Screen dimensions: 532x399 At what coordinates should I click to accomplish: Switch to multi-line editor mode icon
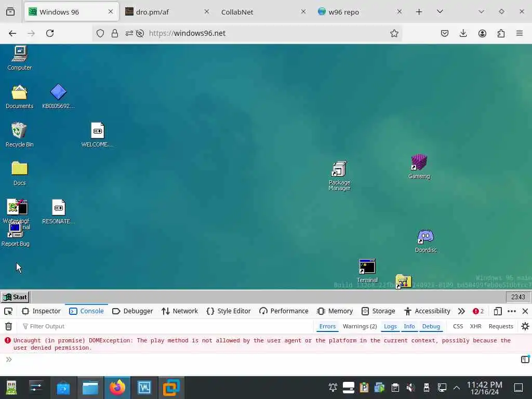(525, 359)
